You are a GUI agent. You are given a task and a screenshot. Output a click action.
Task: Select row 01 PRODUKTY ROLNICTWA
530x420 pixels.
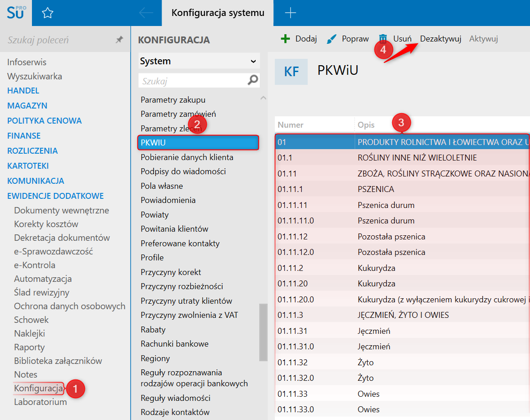[402, 142]
